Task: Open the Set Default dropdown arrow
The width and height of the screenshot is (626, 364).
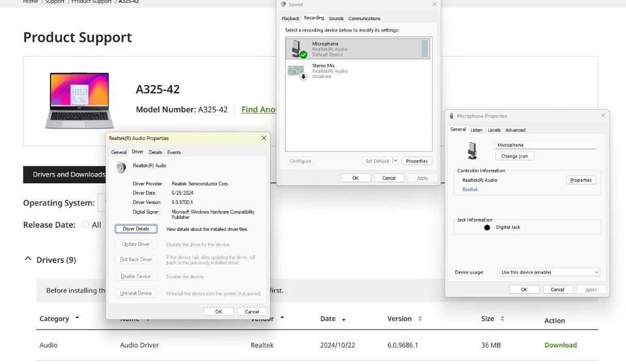Action: 396,161
